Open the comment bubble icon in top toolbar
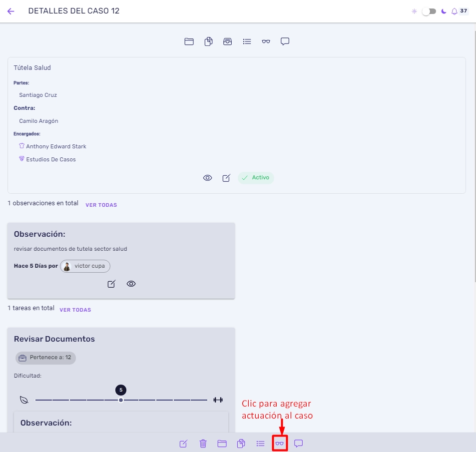The image size is (476, 452). click(x=285, y=41)
